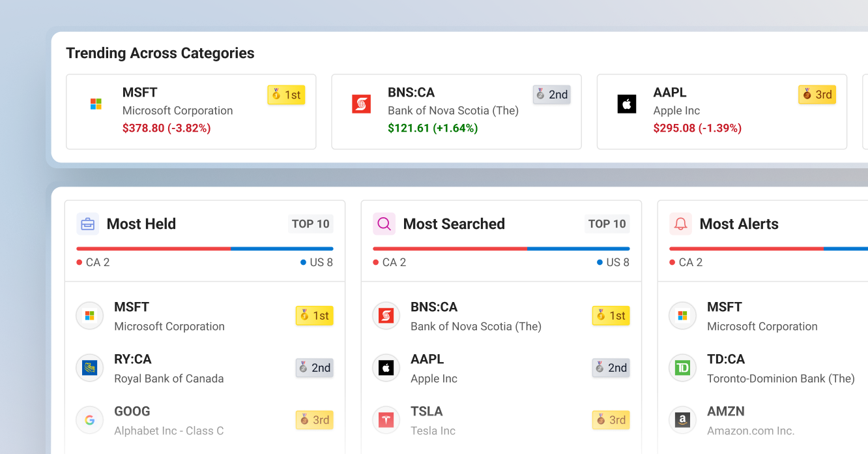The image size is (868, 454).
Task: Click the Most Alerts CA/US distribution bar
Action: point(768,249)
